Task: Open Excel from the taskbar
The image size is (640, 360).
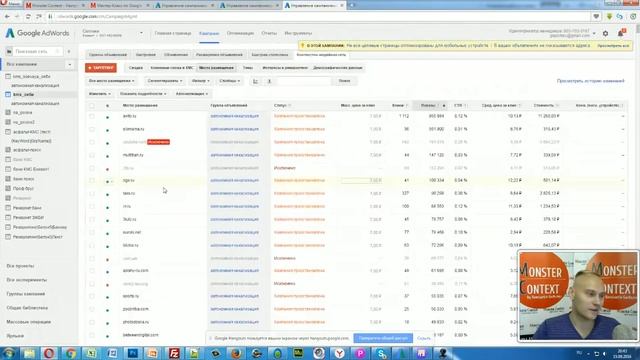Action: (x=91, y=353)
